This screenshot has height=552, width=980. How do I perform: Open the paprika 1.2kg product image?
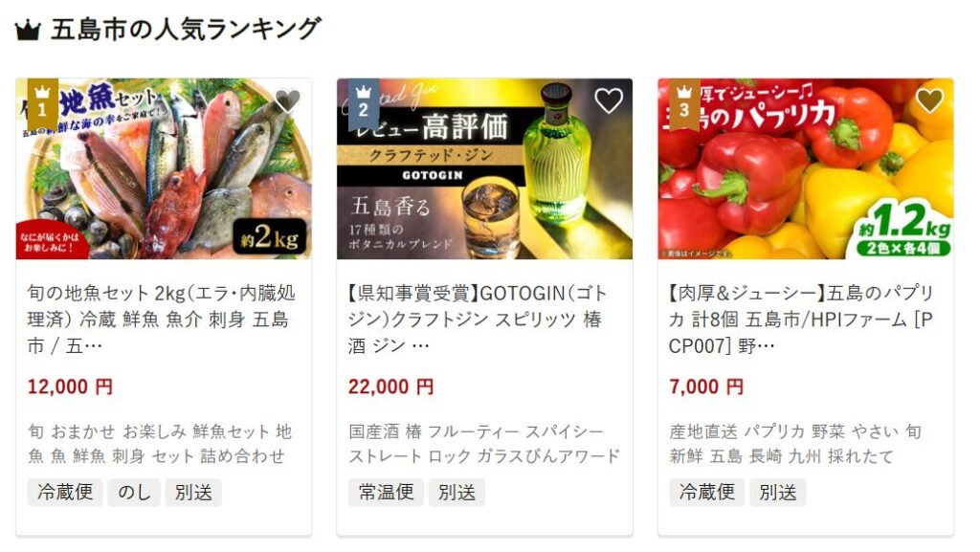point(806,168)
